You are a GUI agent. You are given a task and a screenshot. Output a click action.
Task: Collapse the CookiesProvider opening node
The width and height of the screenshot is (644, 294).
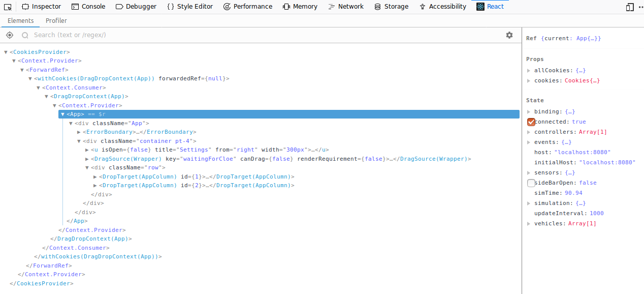pyautogui.click(x=6, y=52)
